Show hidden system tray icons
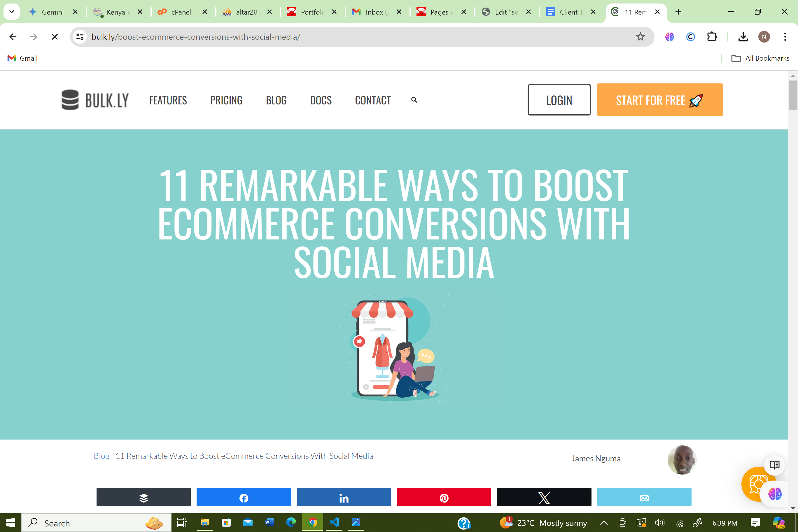Screen dimensions: 798x532 pyautogui.click(x=603, y=523)
